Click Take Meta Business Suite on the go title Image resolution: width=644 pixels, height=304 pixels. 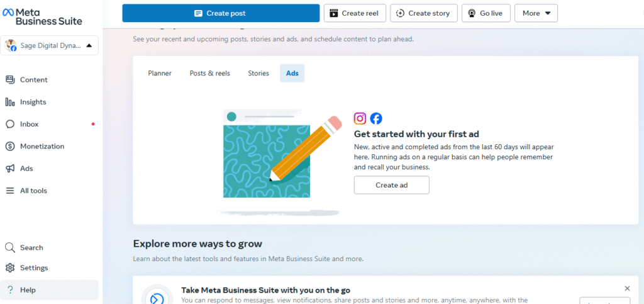tap(266, 290)
